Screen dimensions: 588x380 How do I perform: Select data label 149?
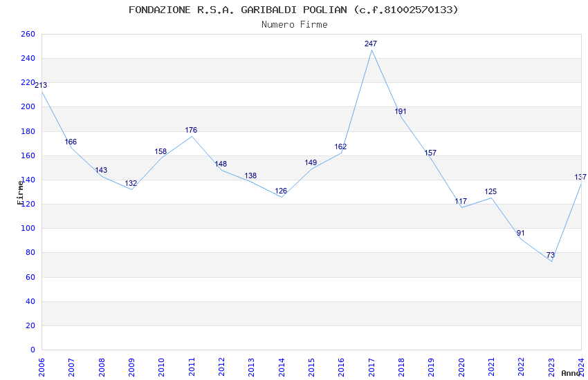click(x=311, y=162)
